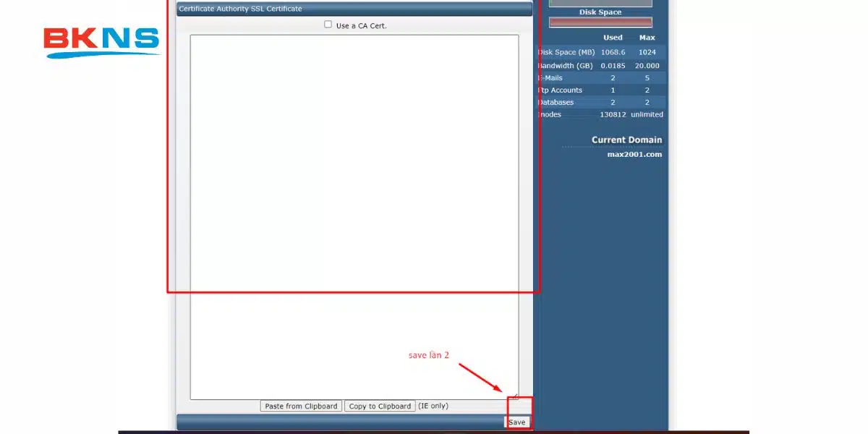868x434 pixels.
Task: Click the text area resize handle
Action: 515,396
